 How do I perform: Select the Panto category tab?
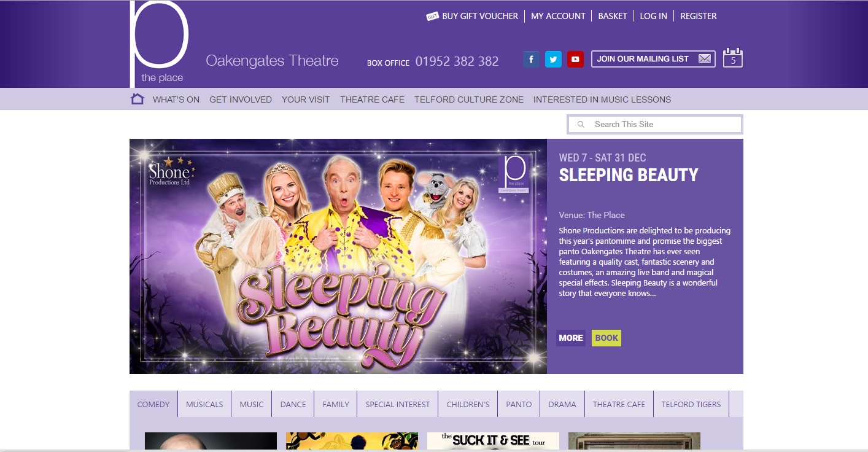click(519, 404)
